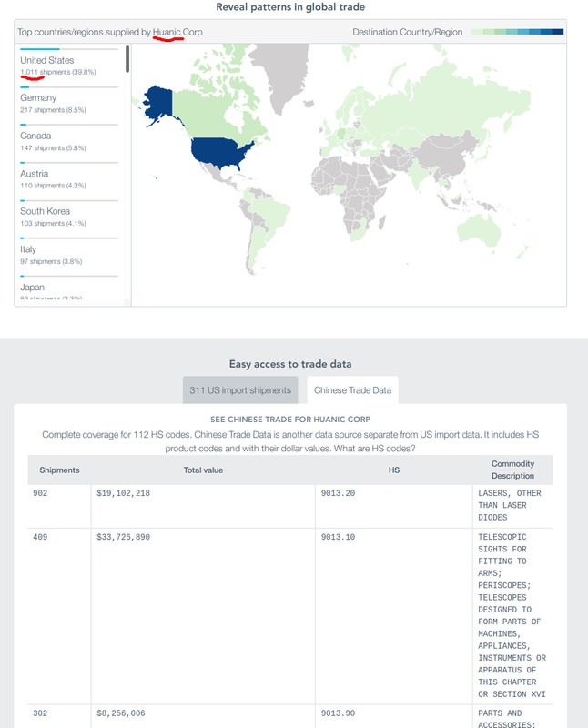Click Australia on the world map
The width and height of the screenshot is (588, 728).
(479, 231)
